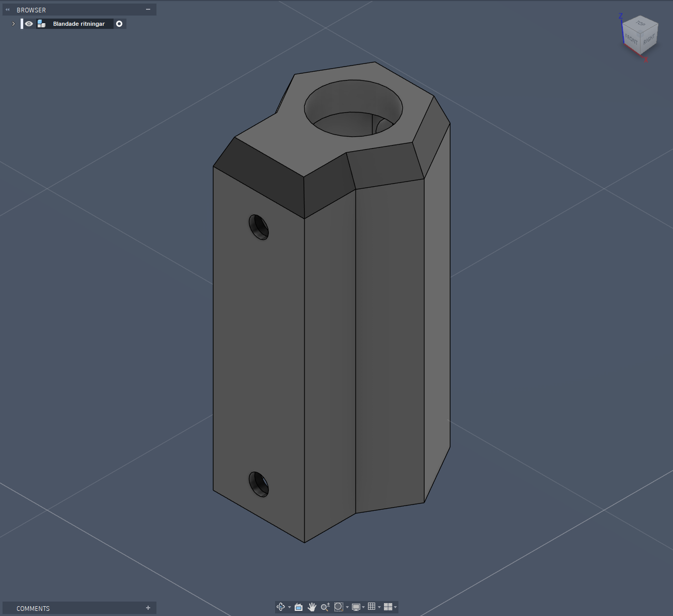Toggle visibility eye of Blandade ritningar
Image resolution: width=673 pixels, height=616 pixels.
[29, 24]
